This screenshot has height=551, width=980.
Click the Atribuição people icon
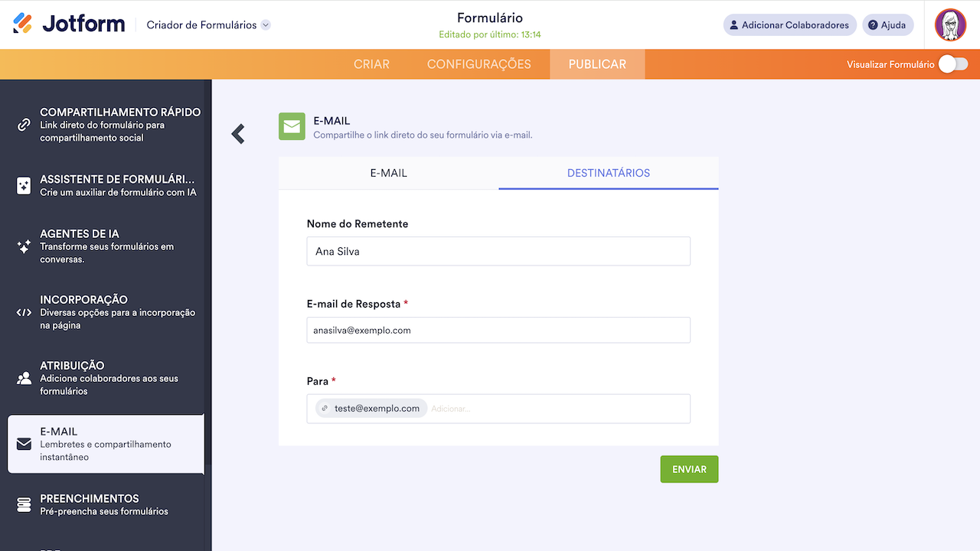[24, 378]
